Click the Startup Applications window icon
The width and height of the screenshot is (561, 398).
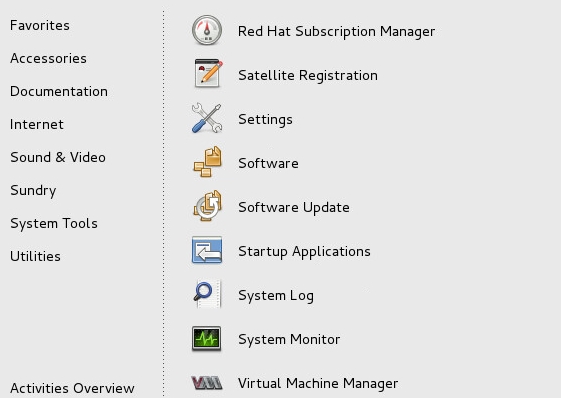click(207, 250)
